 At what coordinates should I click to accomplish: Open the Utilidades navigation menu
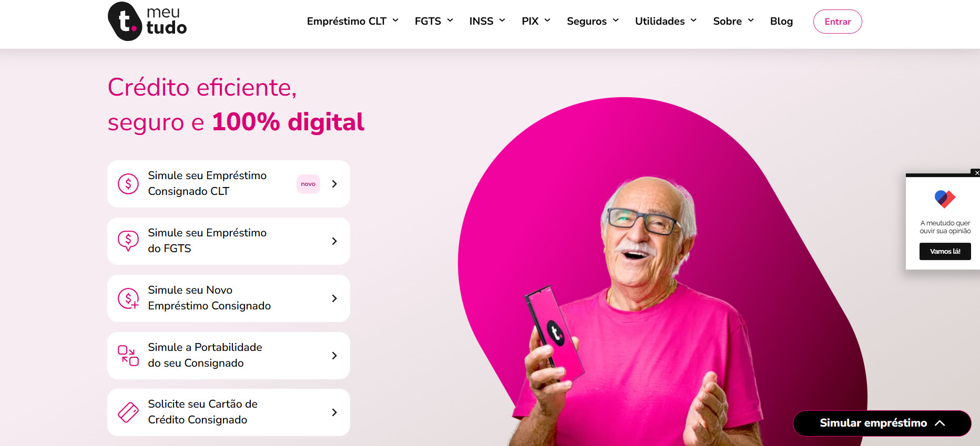pos(666,21)
